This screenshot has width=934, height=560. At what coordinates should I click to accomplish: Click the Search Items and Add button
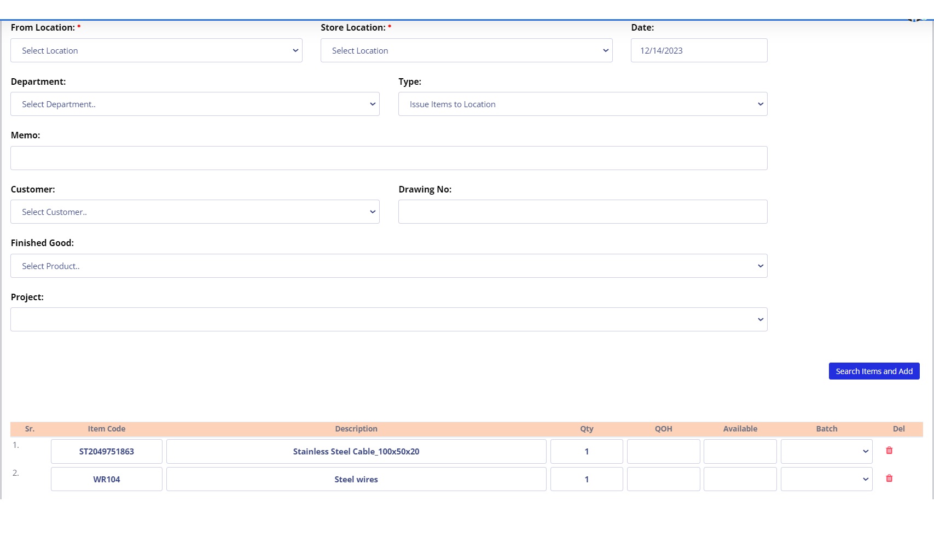click(x=874, y=371)
